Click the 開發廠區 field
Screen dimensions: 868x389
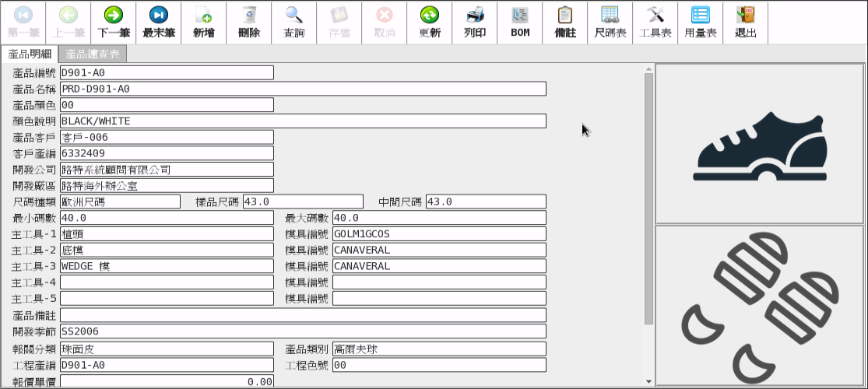[167, 185]
